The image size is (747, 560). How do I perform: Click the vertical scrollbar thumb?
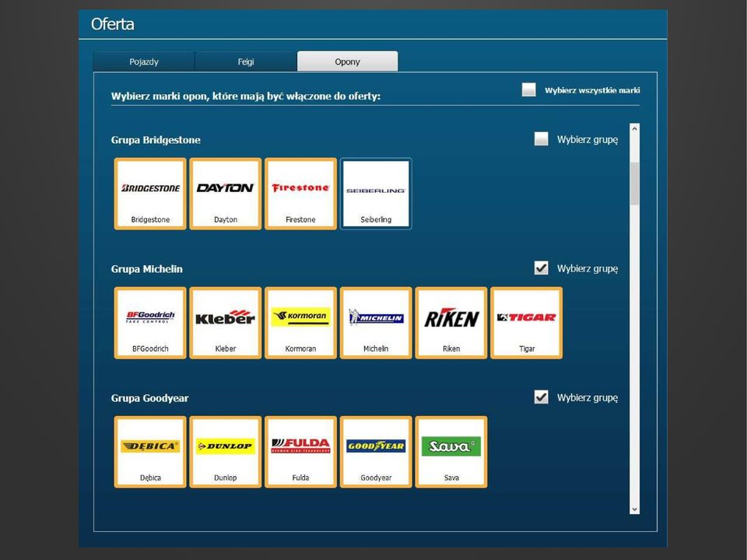coord(634,184)
